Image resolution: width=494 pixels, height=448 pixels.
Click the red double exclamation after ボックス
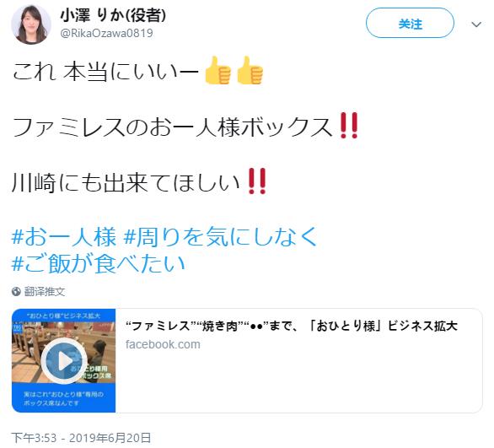tap(349, 126)
